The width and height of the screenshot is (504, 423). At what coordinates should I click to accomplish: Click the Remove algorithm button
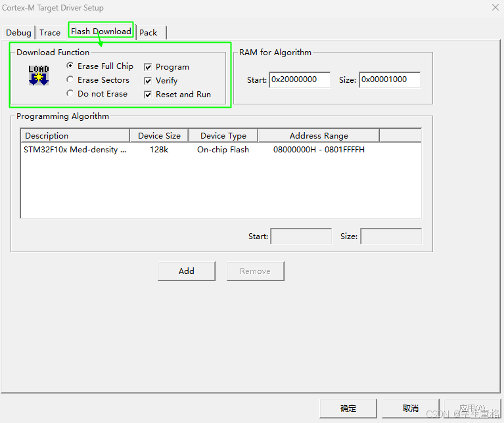pos(255,271)
